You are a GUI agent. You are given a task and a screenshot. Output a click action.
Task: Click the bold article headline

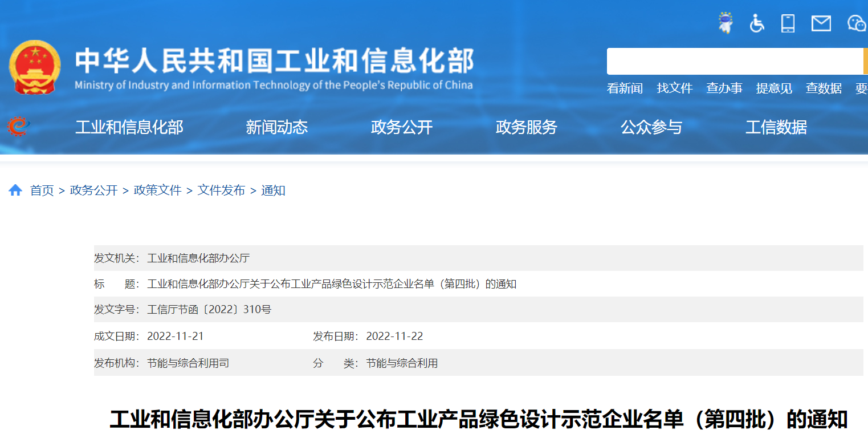[479, 420]
